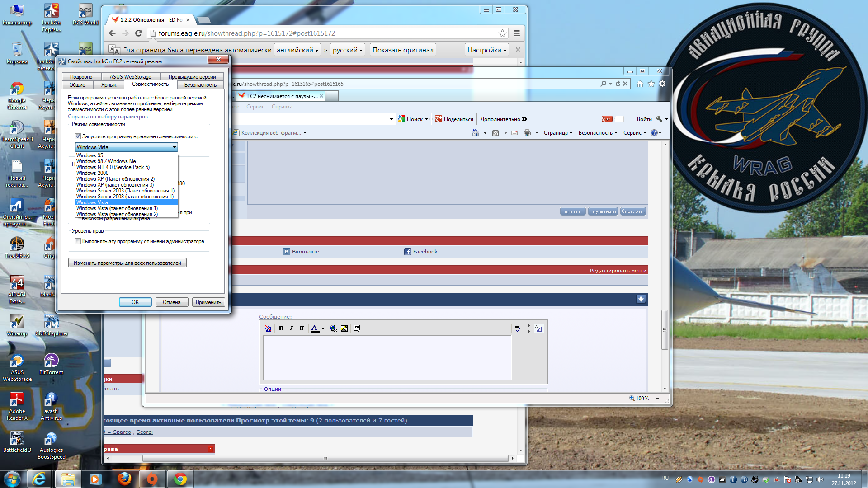
Task: Open the 'Страница' dropdown in IE
Action: (558, 133)
